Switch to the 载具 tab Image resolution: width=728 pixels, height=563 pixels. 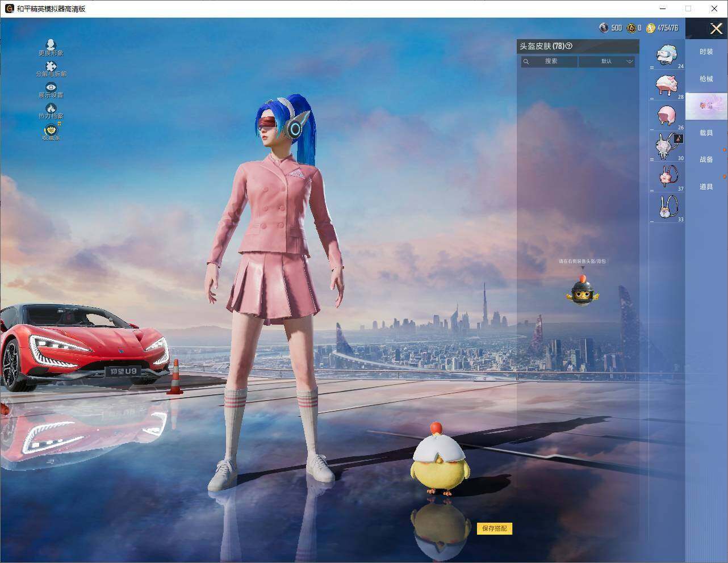click(706, 133)
